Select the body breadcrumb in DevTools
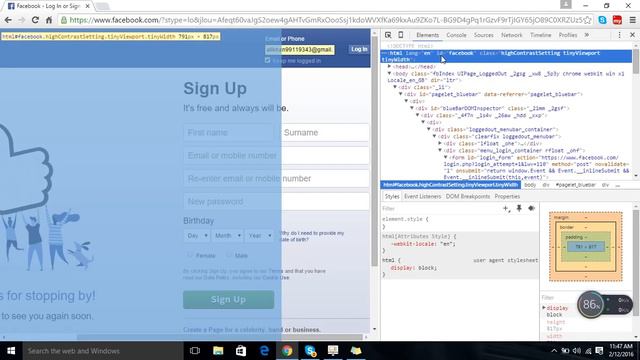Image resolution: width=640 pixels, height=360 pixels. point(530,185)
